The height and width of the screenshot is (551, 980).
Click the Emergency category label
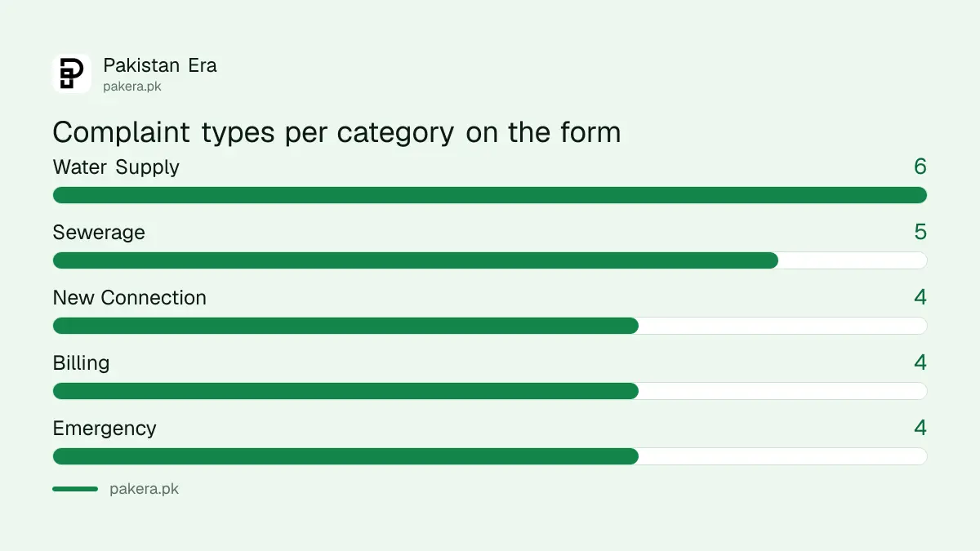[105, 429]
